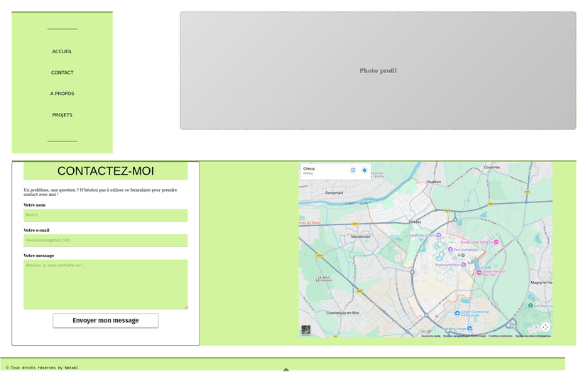
Task: Open Raccourcis clavier on map footer
Action: coord(431,336)
